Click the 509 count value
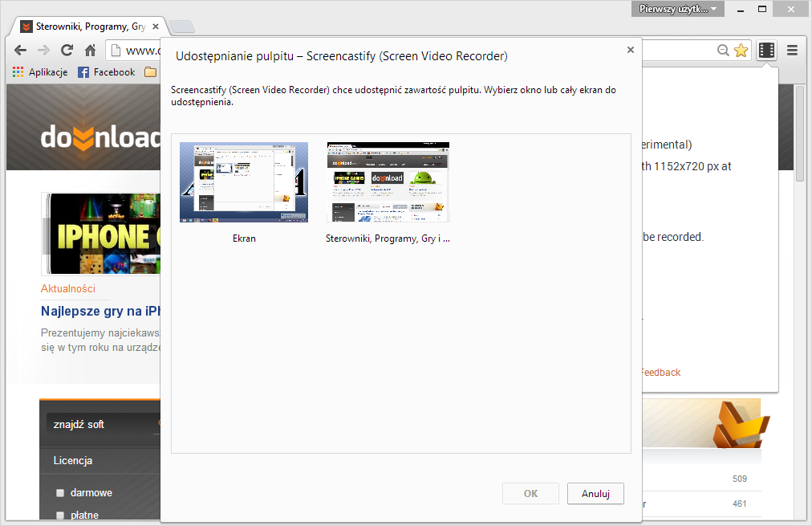The height and width of the screenshot is (526, 812). 740,479
